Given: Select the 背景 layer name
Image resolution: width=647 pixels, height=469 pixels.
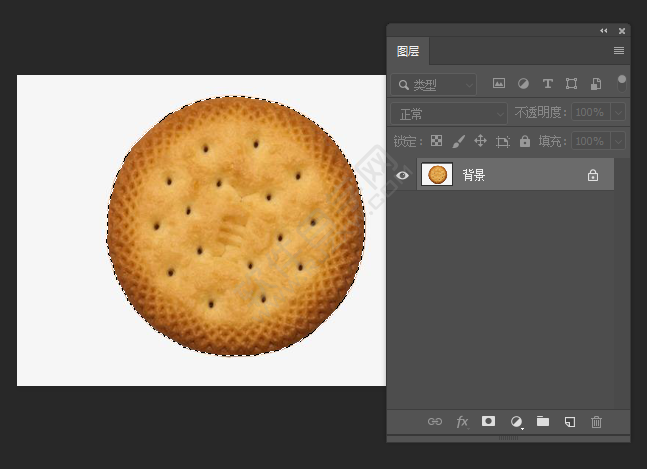Looking at the screenshot, I should click(x=473, y=175).
